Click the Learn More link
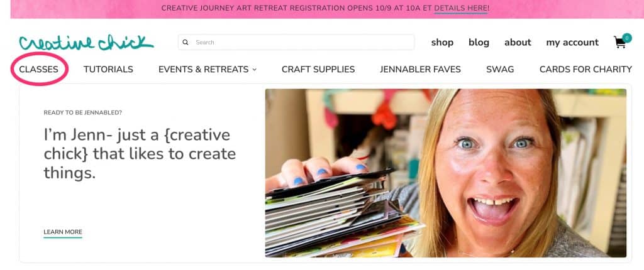 pos(63,232)
